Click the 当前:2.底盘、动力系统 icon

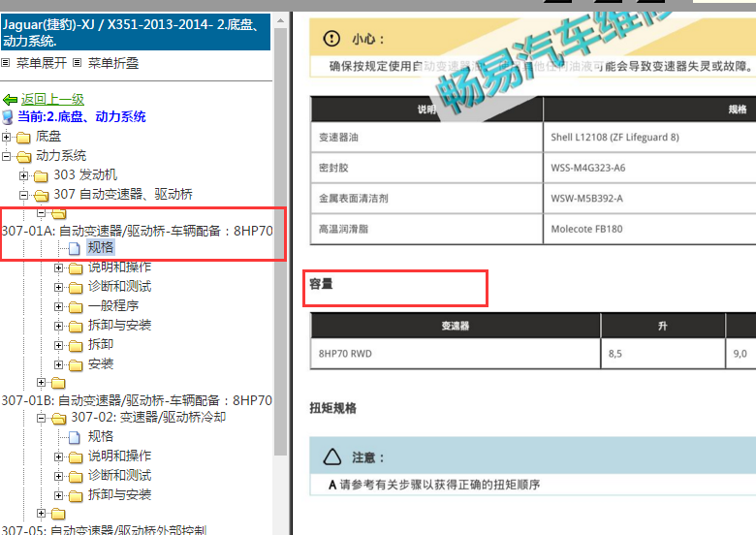(x=8, y=117)
